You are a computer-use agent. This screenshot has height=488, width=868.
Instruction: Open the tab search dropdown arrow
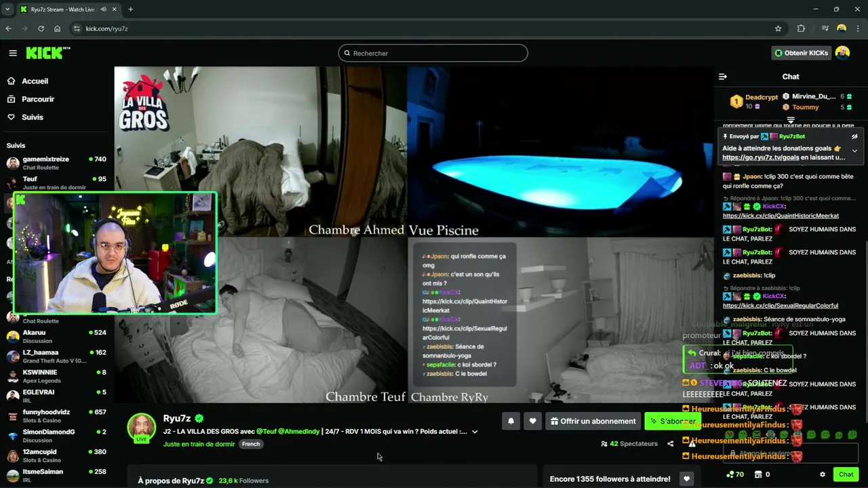tap(7, 9)
